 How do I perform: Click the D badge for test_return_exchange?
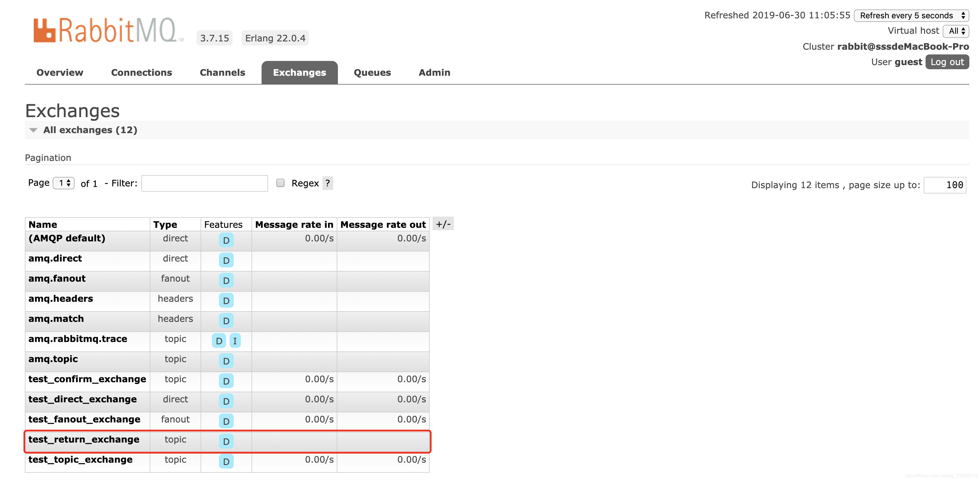(226, 441)
